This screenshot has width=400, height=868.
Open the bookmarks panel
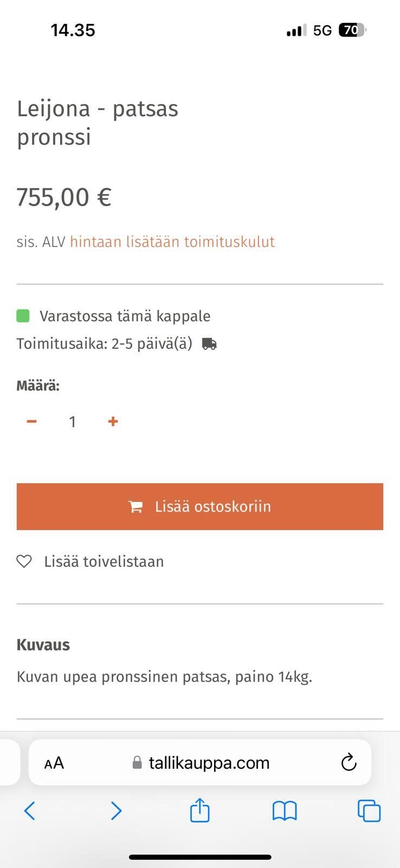[x=284, y=810]
